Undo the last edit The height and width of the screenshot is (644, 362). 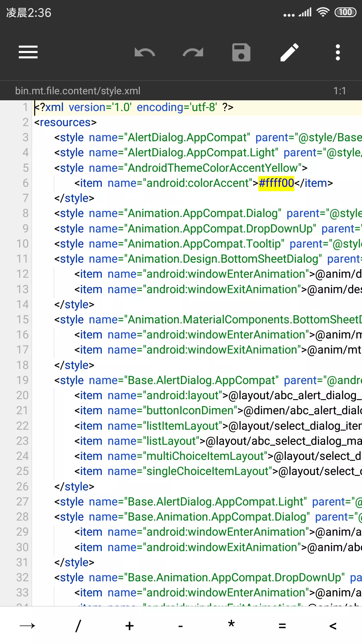[145, 52]
